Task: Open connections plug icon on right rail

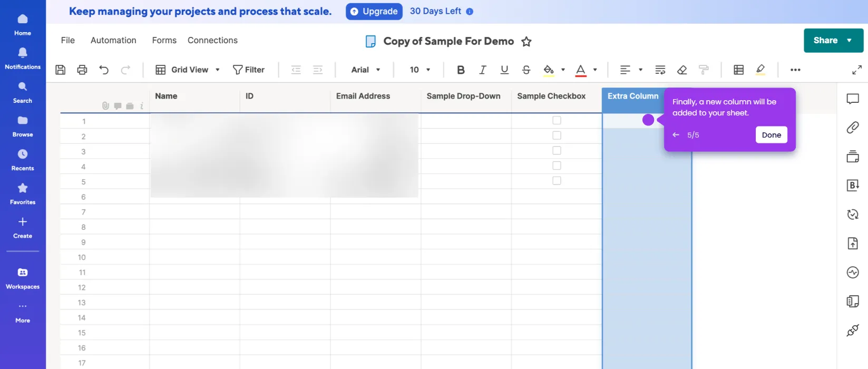Action: point(853,330)
